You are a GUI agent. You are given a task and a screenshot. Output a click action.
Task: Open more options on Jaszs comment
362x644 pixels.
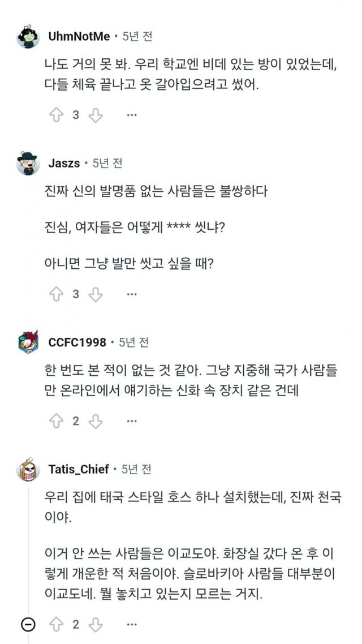click(132, 294)
